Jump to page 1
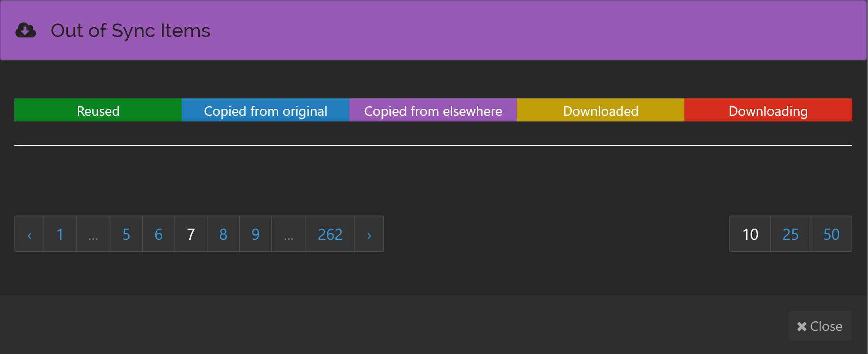 click(60, 234)
